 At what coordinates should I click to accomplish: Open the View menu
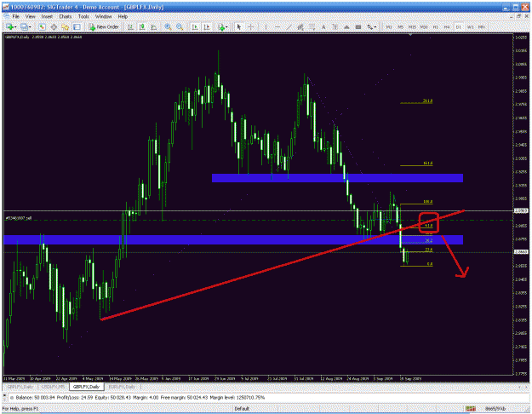click(30, 17)
